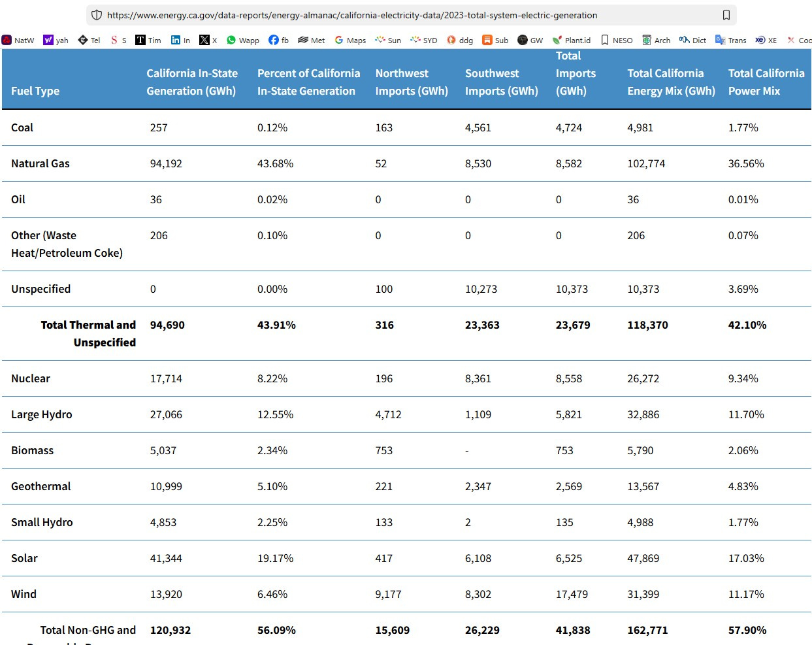Click Coal power mix value 1.77%
The image size is (812, 645).
click(x=743, y=127)
